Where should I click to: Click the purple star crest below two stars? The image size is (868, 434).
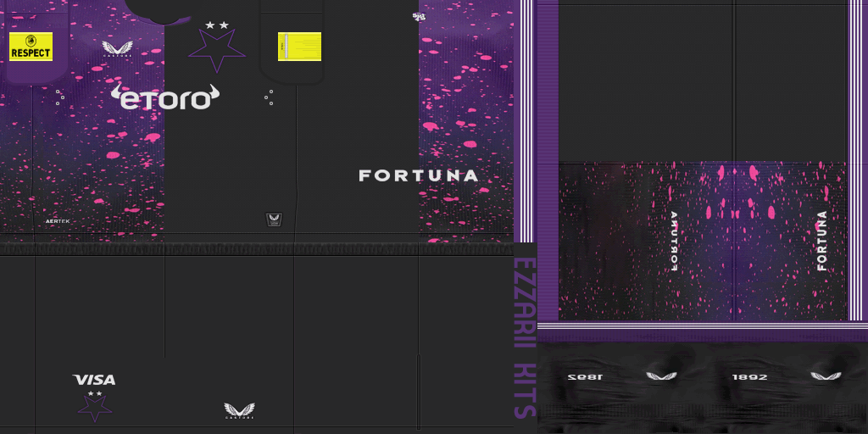[216, 49]
